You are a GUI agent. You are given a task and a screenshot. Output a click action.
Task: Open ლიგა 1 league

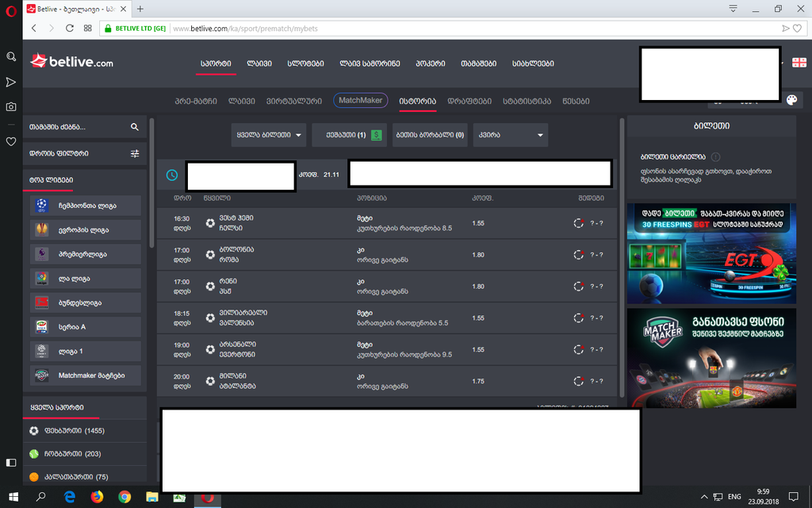click(x=86, y=351)
